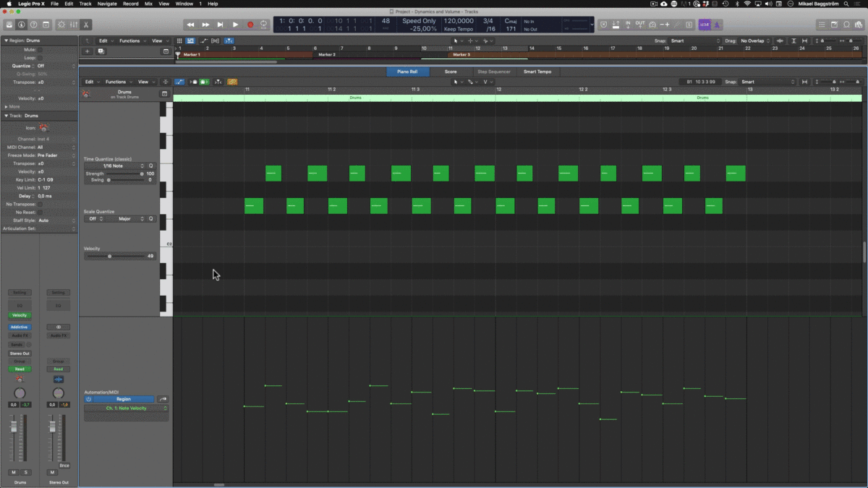Open the Note Pads icon
This screenshot has height=488, width=868.
pyautogui.click(x=835, y=25)
